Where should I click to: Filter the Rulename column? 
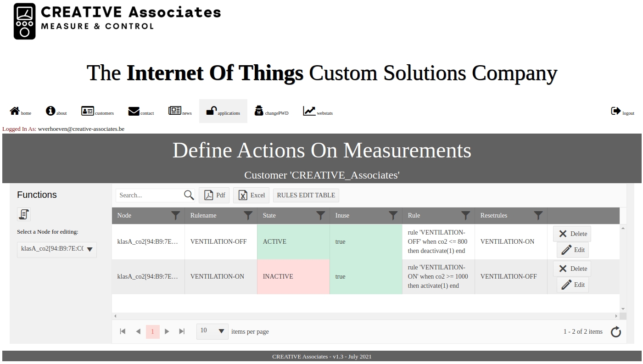coord(248,215)
